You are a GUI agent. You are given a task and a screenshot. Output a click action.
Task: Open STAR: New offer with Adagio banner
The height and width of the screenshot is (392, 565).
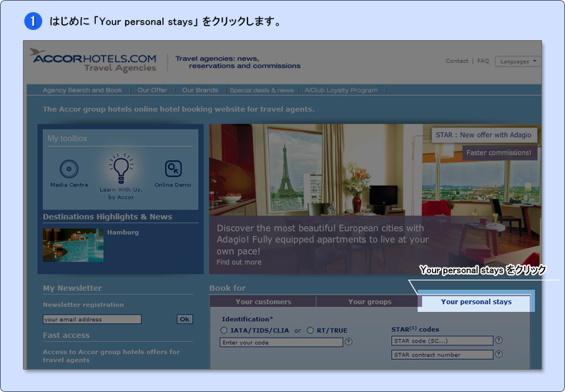tap(484, 135)
